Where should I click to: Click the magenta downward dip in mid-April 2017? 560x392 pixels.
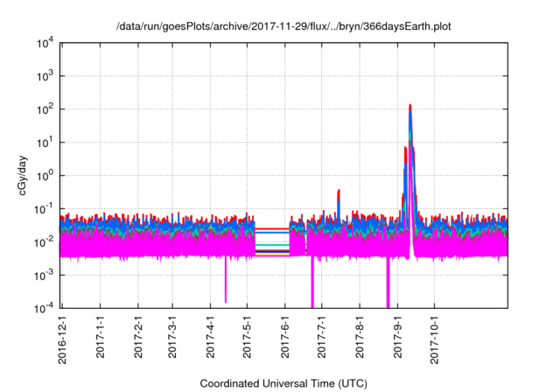click(x=226, y=284)
